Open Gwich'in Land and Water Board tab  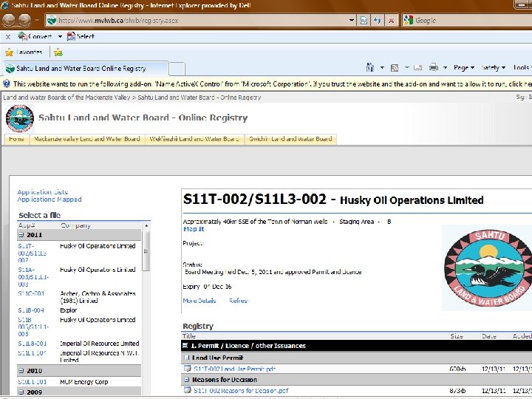(290, 139)
